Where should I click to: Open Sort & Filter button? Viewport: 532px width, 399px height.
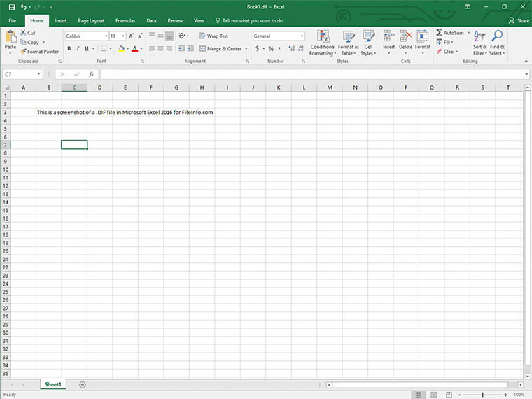[x=479, y=43]
